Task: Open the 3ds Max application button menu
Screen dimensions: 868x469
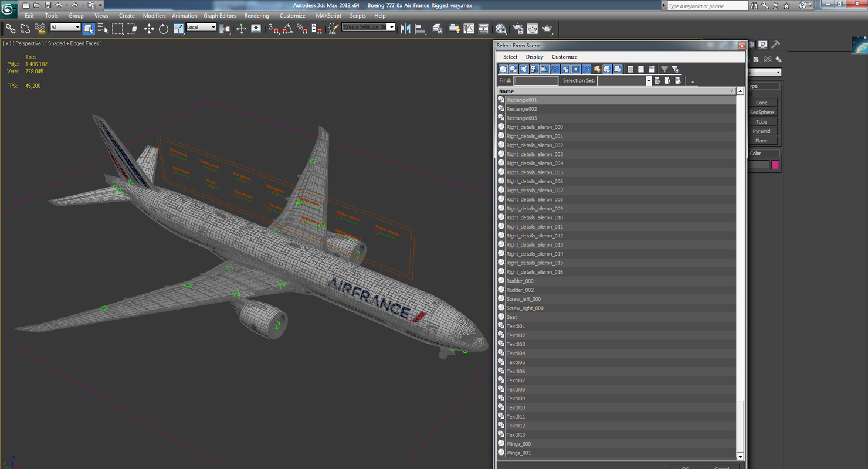Action: coord(9,9)
